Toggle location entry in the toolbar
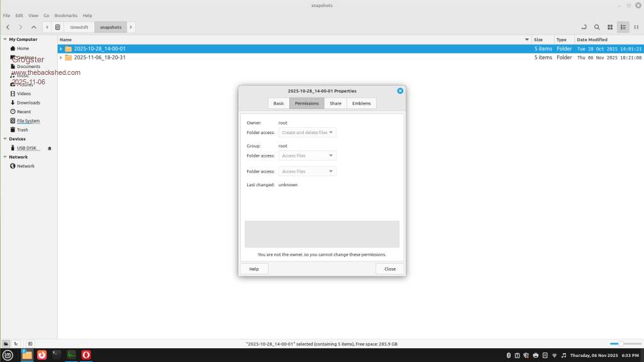Screen dimensions: 644x362 [x=584, y=27]
